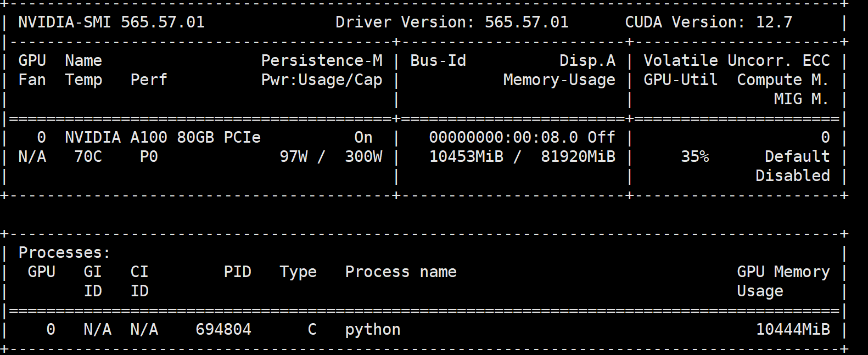Select the Persistence-M column header

tap(322, 60)
